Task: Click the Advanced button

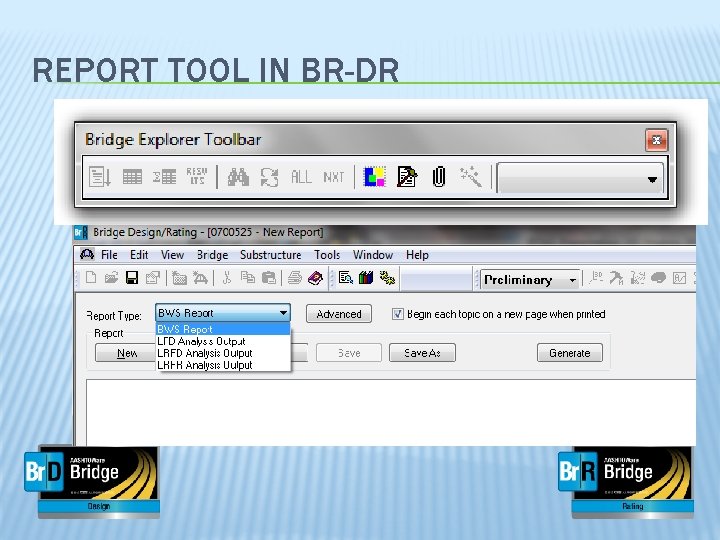Action: pos(339,314)
